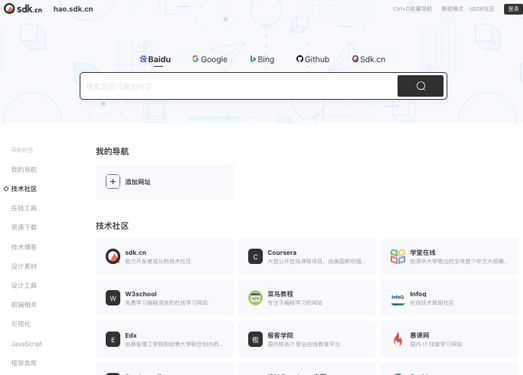Screen dimensions: 523x375
Task: Toggle 黑暗模式 dark mode
Action: click(452, 9)
